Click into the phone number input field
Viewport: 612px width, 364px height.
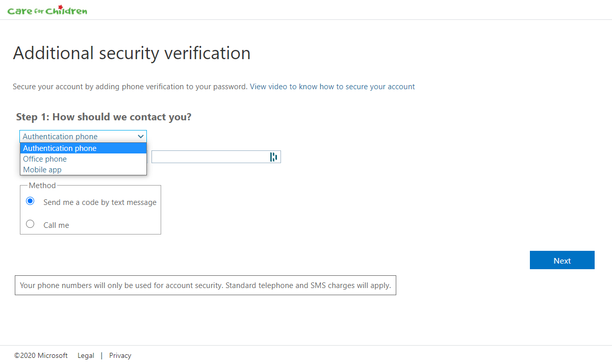click(216, 157)
